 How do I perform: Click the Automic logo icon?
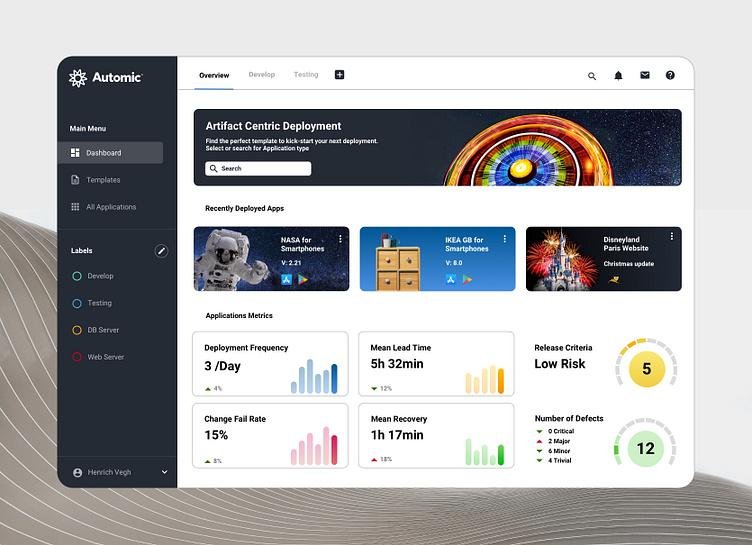coord(78,78)
